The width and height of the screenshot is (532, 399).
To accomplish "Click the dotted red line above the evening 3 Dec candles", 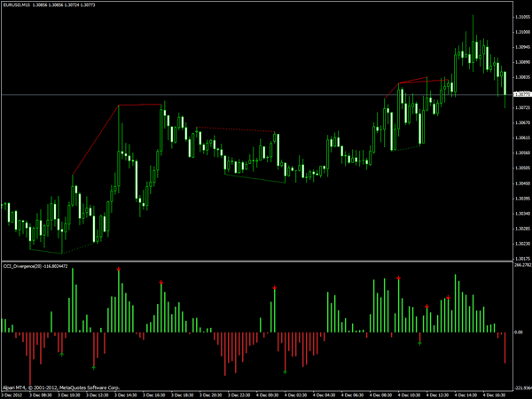I will tap(236, 129).
